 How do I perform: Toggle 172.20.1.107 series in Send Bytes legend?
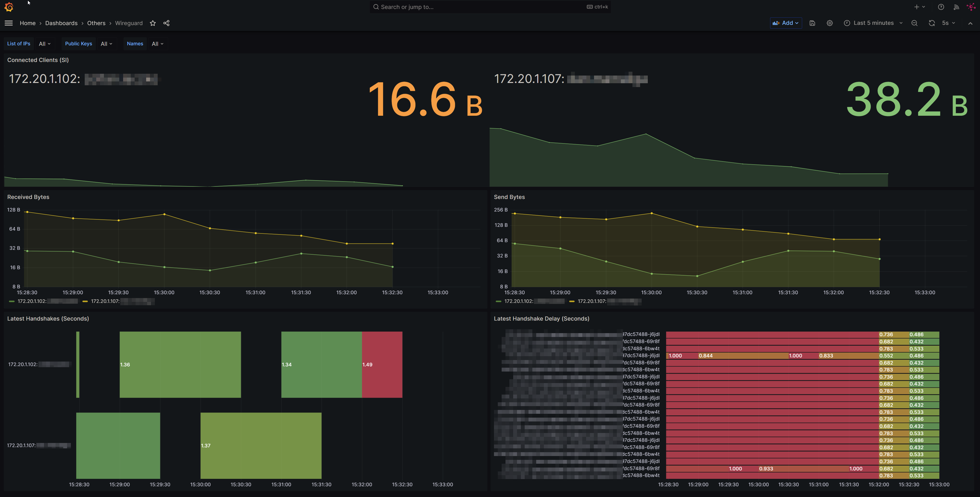tap(609, 301)
